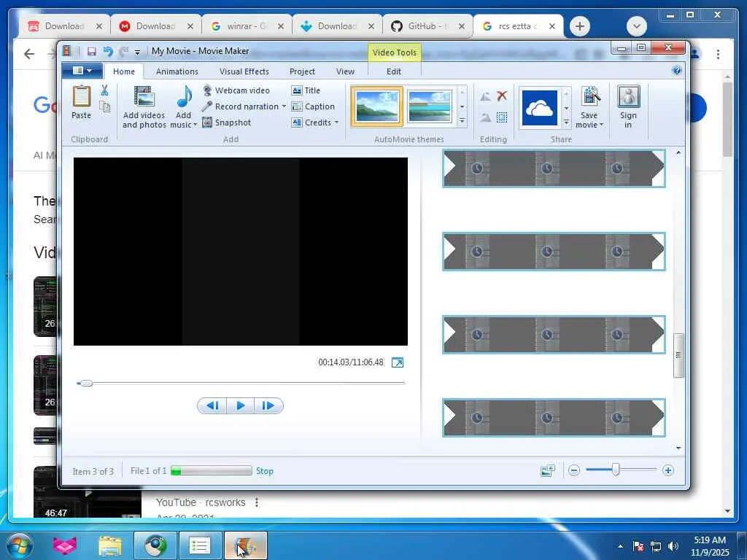747x560 pixels.
Task: Add a Caption to the video
Action: pos(313,106)
